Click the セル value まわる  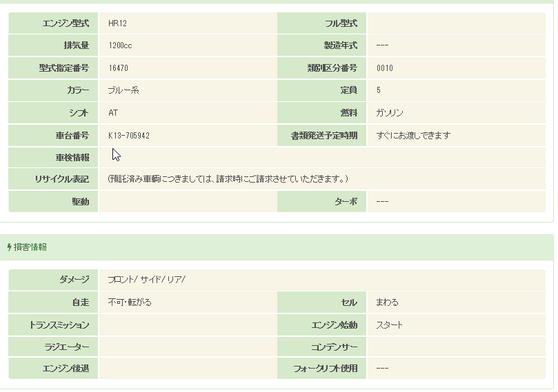click(x=387, y=302)
